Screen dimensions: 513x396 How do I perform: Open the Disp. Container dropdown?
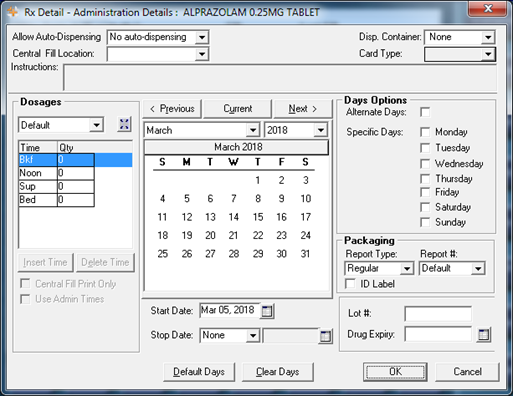click(488, 37)
